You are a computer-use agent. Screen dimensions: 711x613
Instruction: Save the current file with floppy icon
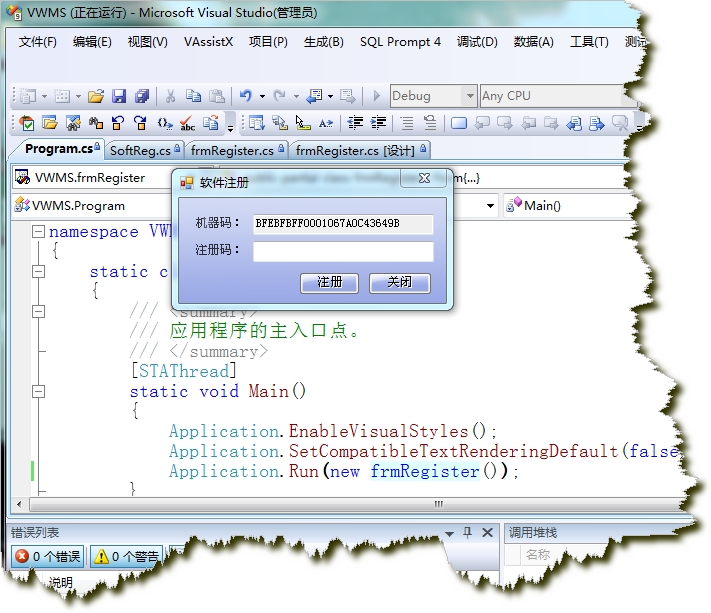(x=119, y=96)
